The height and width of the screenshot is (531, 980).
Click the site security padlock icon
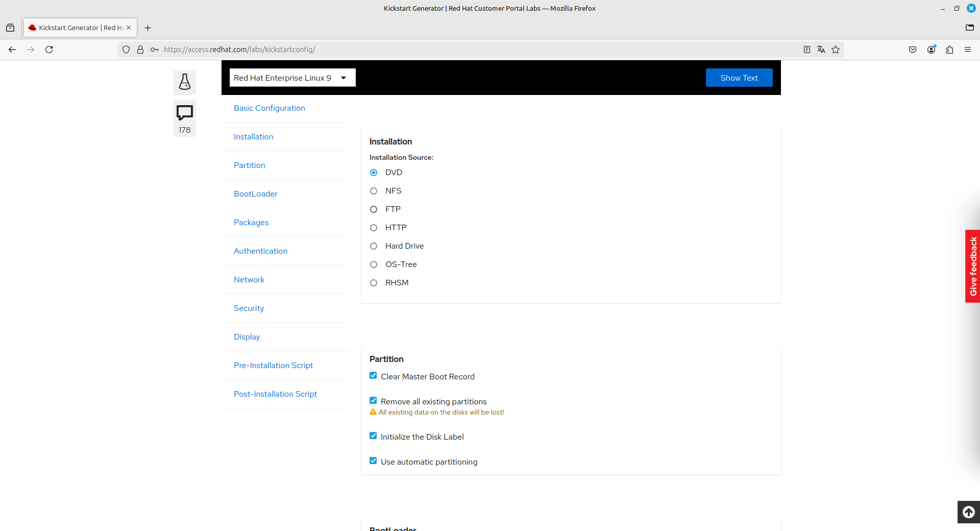tap(140, 50)
